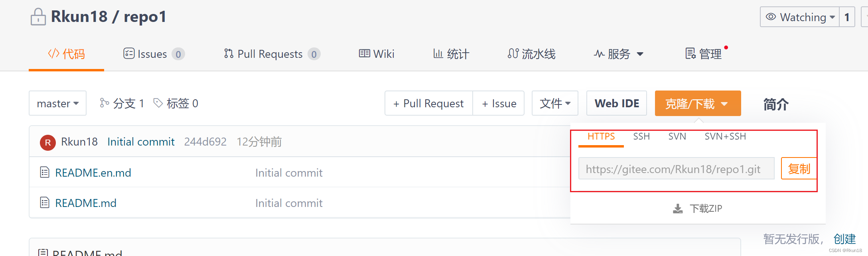Click the branch icon beside 分支 1

[105, 103]
